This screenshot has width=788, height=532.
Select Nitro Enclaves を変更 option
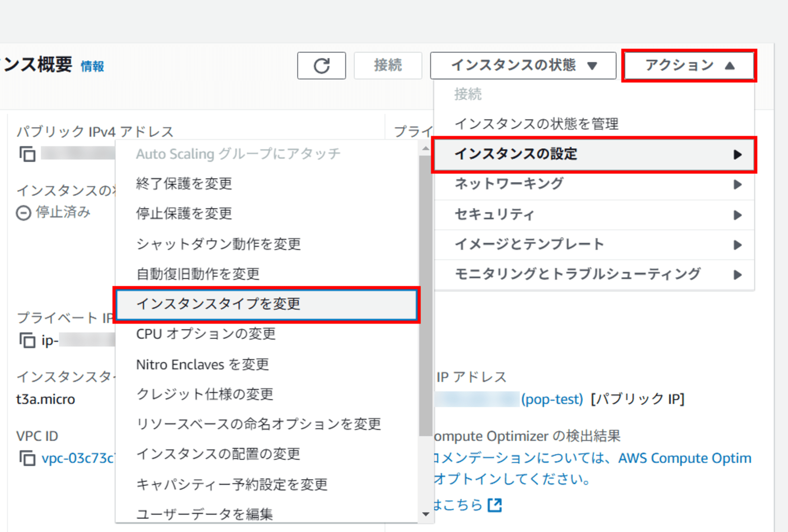[267, 365]
